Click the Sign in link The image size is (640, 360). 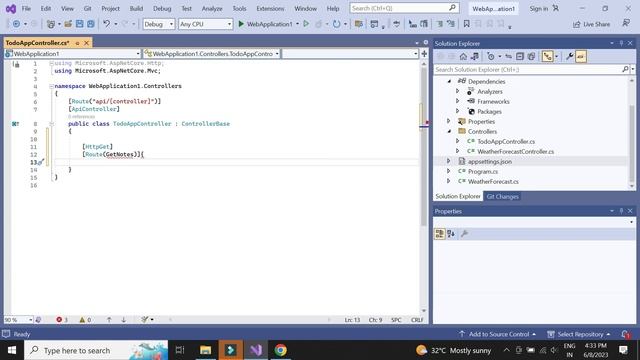pyautogui.click(x=539, y=8)
